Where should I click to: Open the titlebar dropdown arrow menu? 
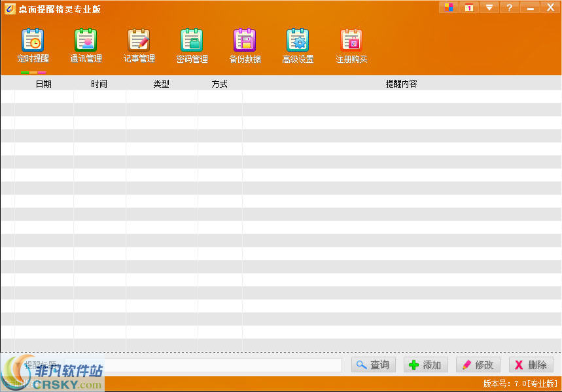(489, 7)
